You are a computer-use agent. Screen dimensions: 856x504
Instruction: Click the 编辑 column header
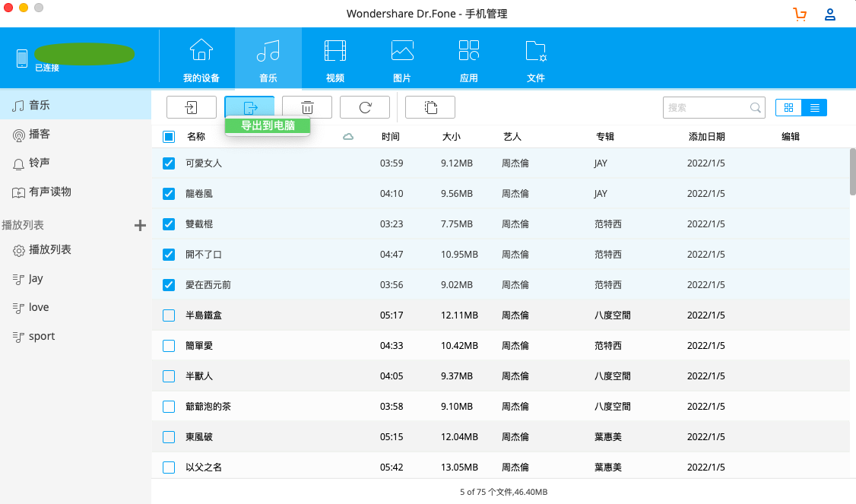790,137
